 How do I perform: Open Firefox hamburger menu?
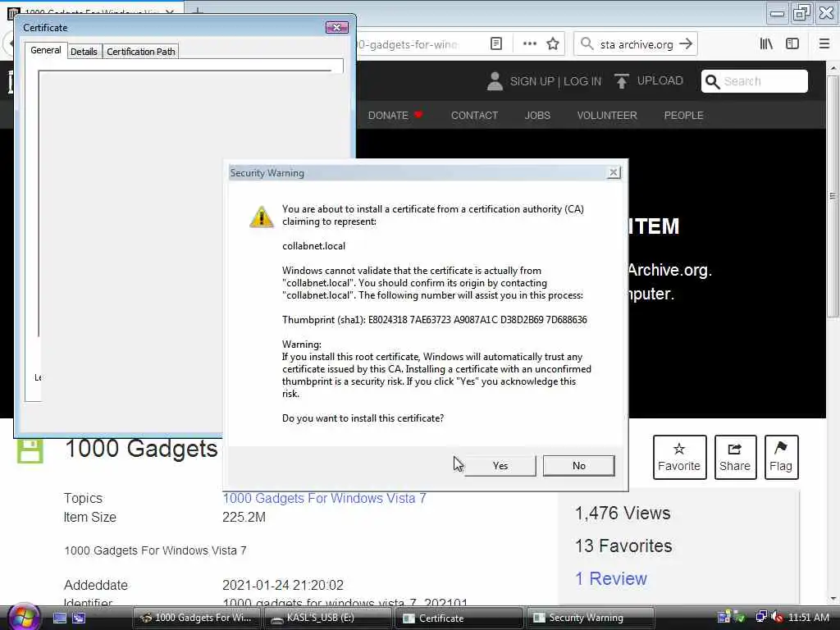(824, 44)
